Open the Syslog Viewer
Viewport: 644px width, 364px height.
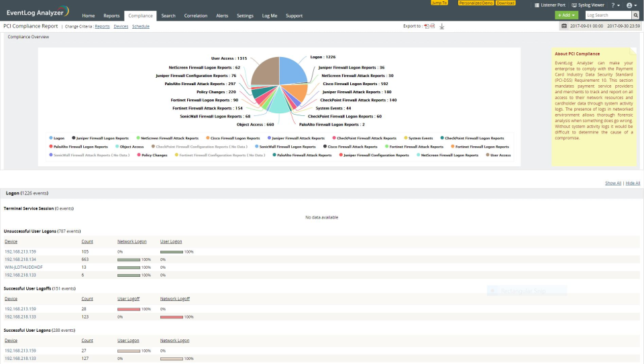588,5
